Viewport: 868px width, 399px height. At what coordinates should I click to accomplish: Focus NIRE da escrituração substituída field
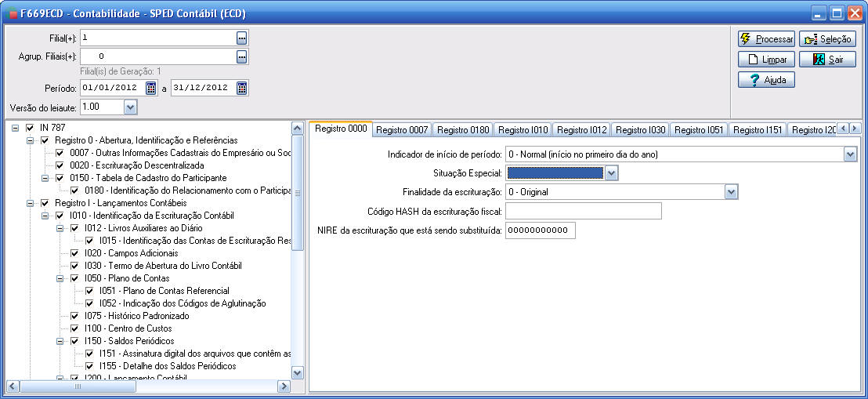coord(541,230)
